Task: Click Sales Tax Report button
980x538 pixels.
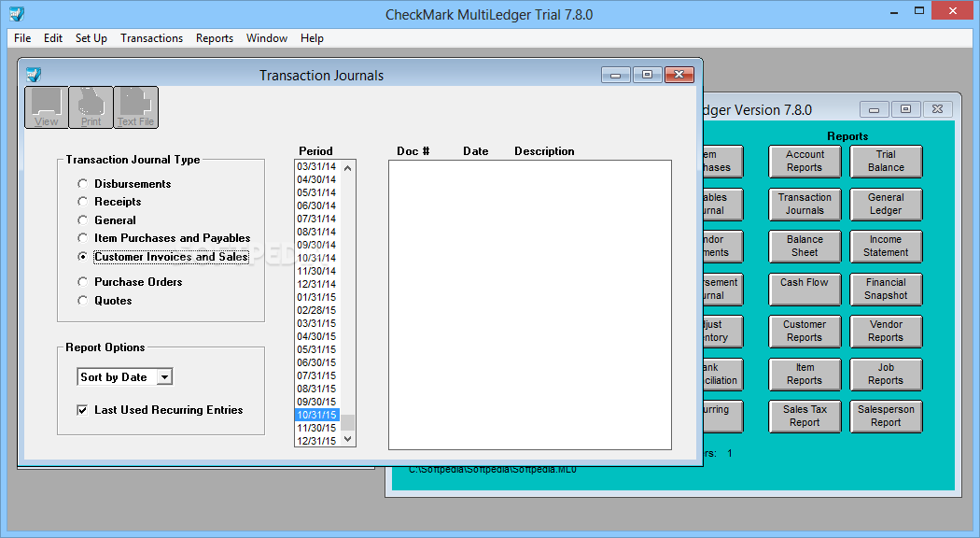Action: click(805, 416)
